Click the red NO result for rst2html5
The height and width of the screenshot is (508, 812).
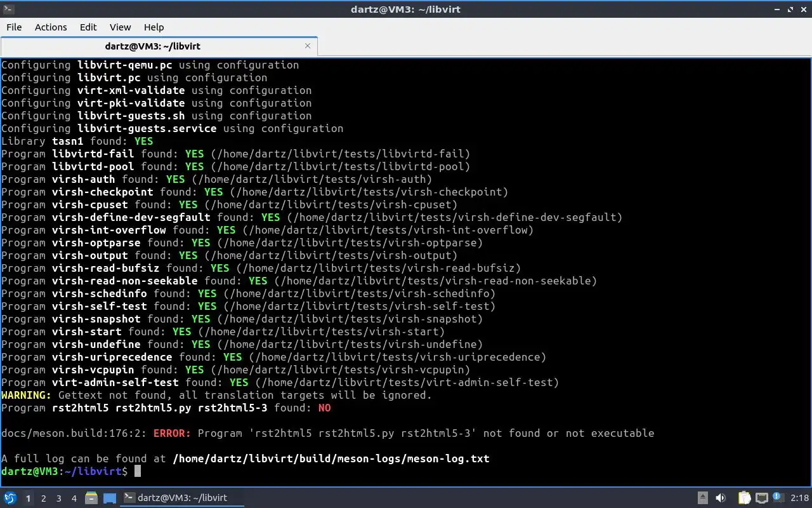tap(324, 408)
